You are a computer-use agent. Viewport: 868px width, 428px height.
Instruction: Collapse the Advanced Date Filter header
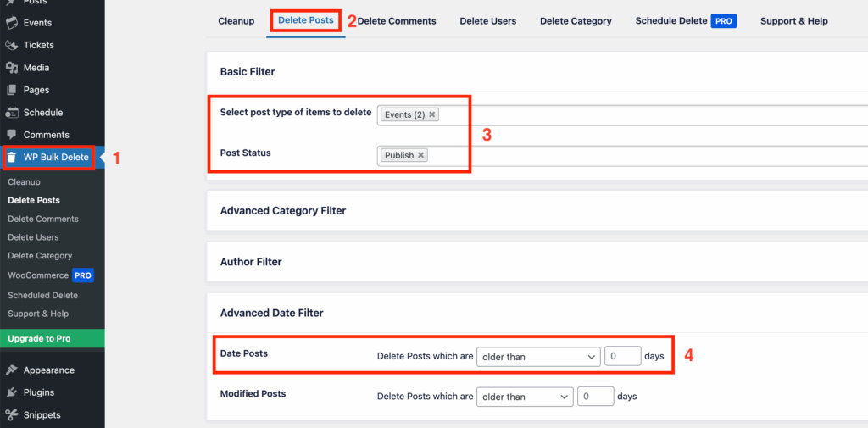(x=537, y=313)
